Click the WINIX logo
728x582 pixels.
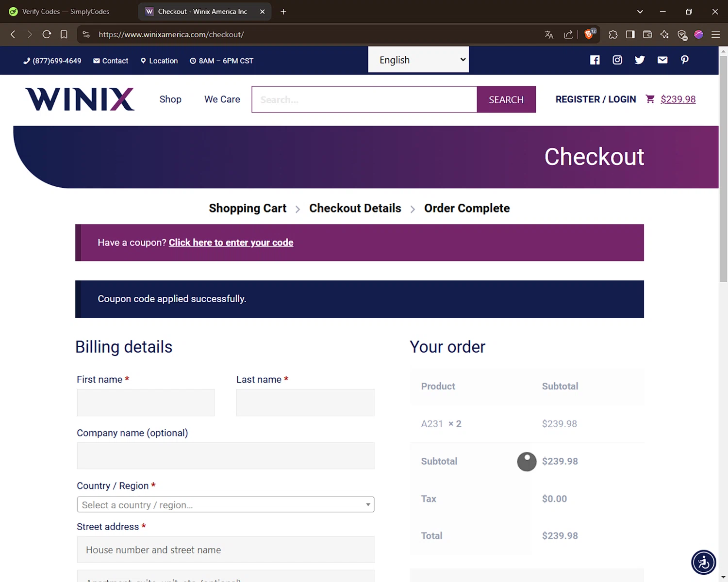(x=80, y=99)
